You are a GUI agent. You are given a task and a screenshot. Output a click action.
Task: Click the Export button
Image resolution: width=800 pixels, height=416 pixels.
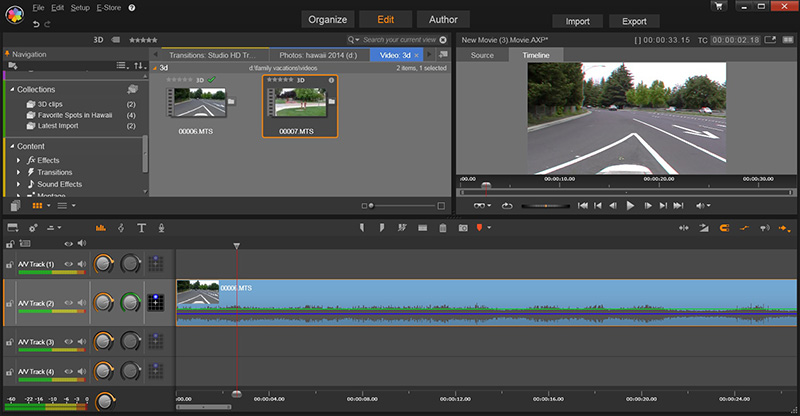point(634,20)
